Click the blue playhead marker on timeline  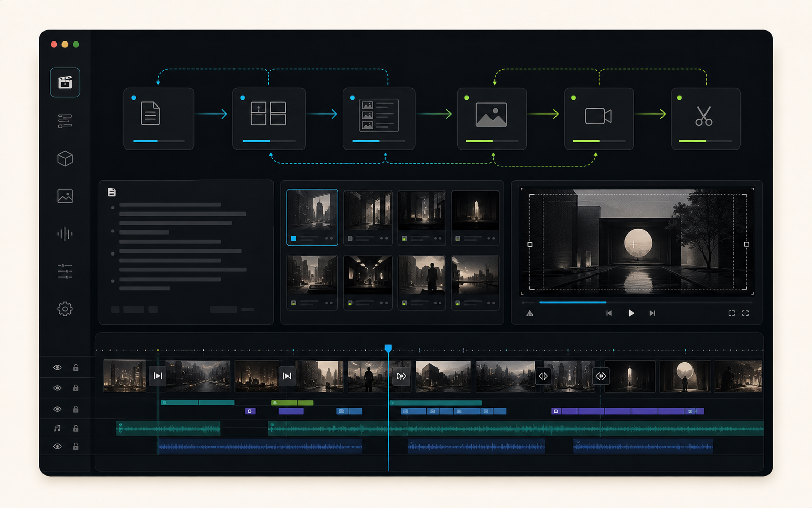[x=388, y=348]
